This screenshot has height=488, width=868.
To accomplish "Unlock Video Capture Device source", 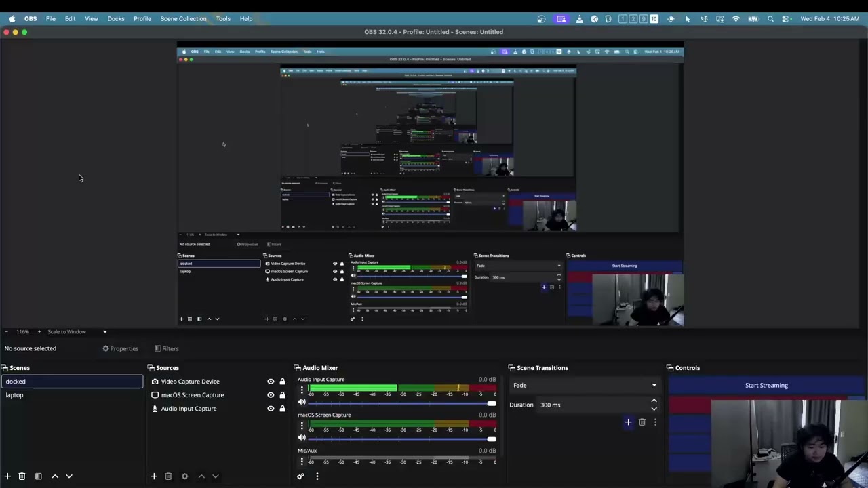I will point(282,382).
